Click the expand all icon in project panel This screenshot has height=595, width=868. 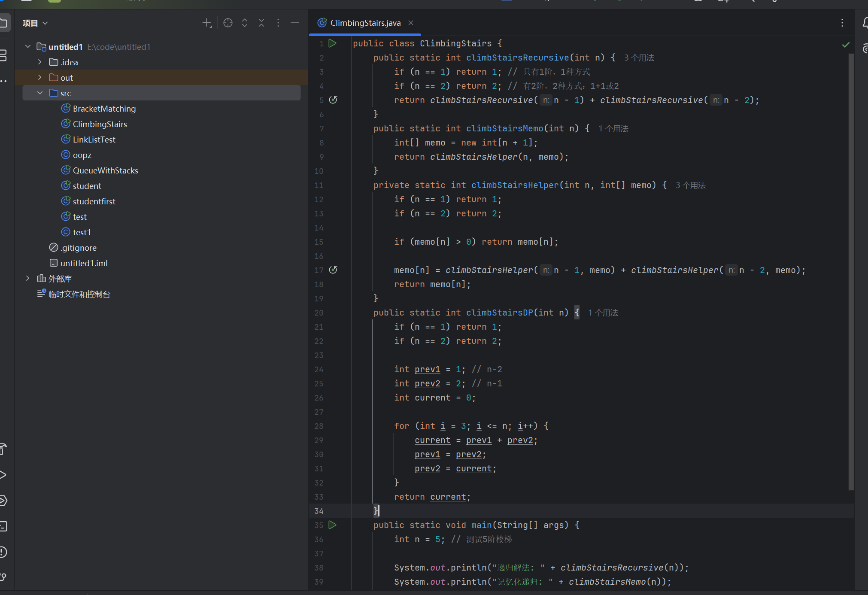tap(245, 23)
